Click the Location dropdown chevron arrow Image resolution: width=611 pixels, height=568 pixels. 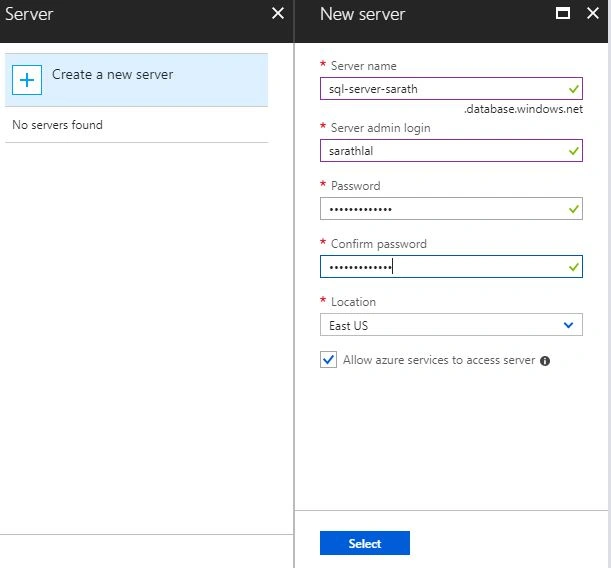569,325
